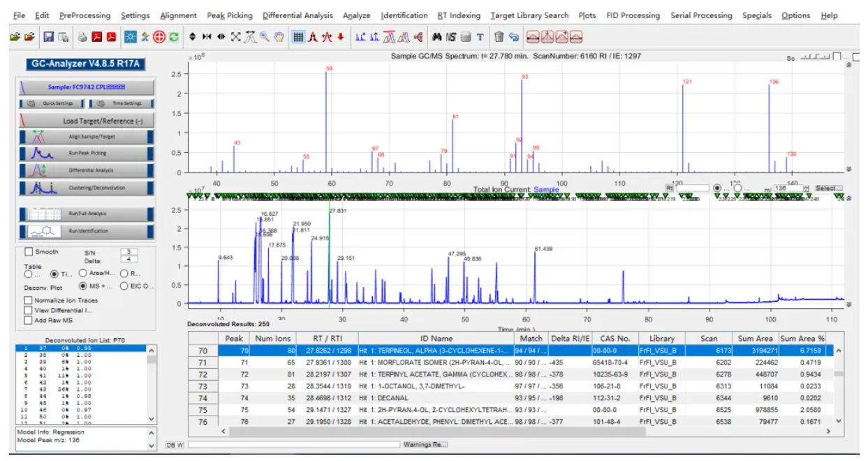Open the Differential Analysis menu

point(298,15)
